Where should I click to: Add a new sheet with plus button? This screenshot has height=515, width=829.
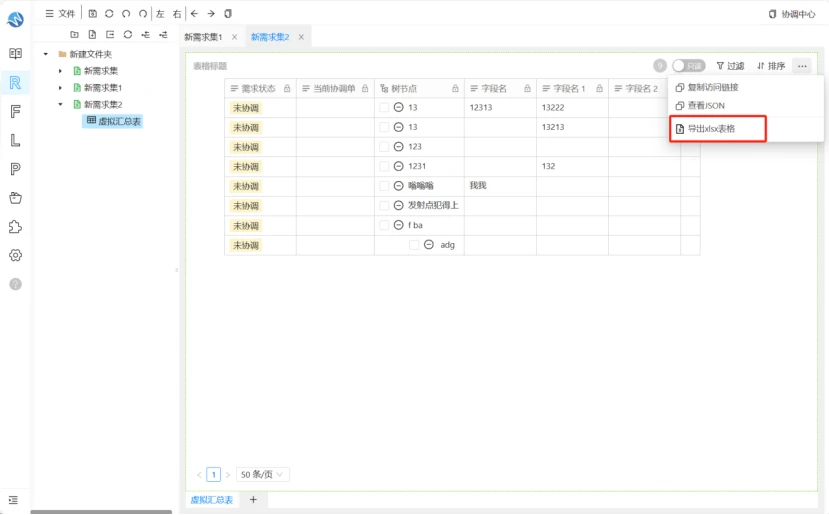tap(253, 500)
